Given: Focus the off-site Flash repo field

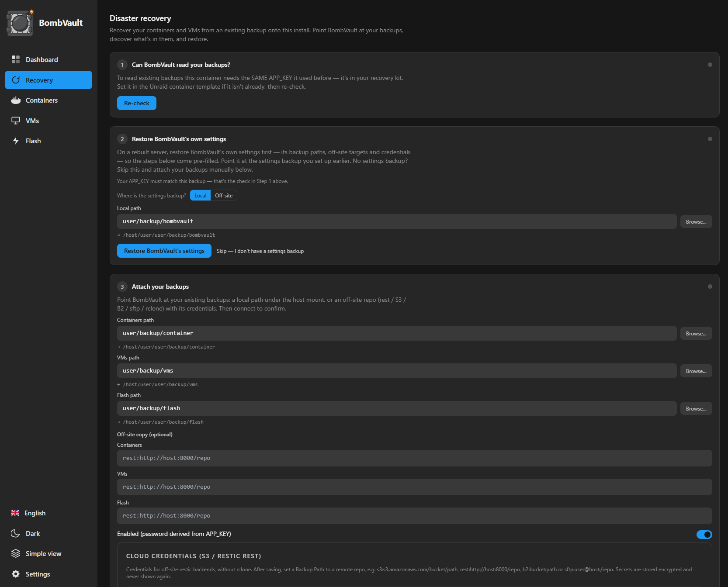Looking at the screenshot, I should click(x=415, y=516).
